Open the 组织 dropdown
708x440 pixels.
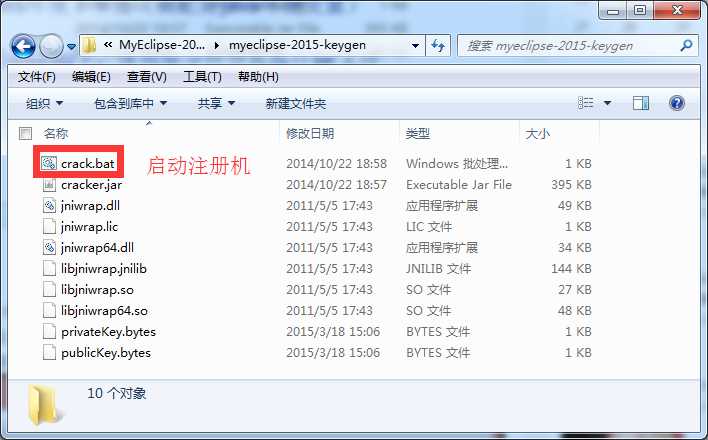(x=44, y=104)
